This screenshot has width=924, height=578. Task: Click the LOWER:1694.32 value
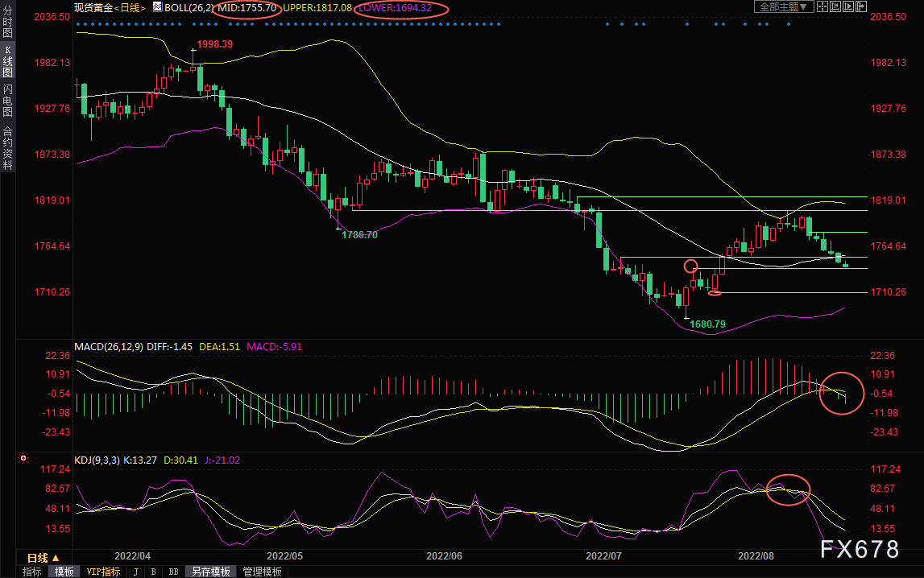[x=396, y=8]
